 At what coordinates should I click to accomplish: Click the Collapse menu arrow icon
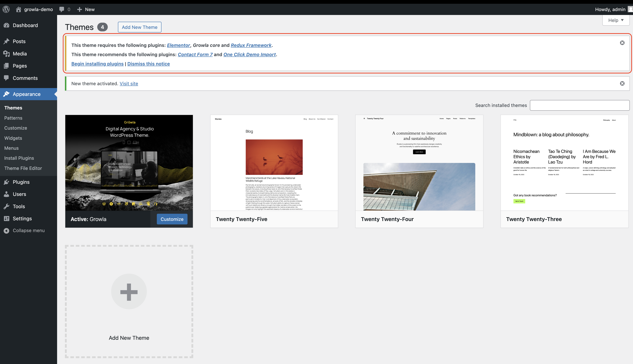pos(6,230)
